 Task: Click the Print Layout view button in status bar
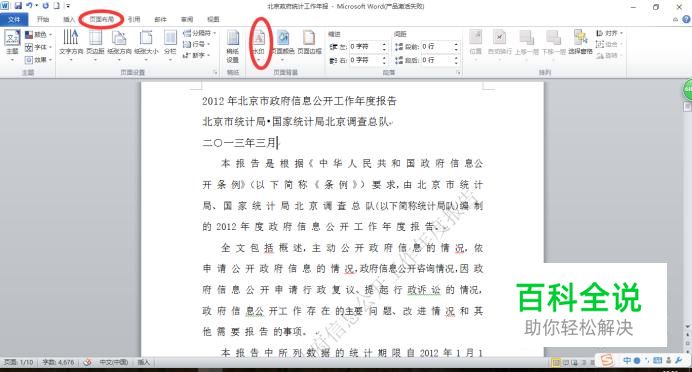click(557, 363)
